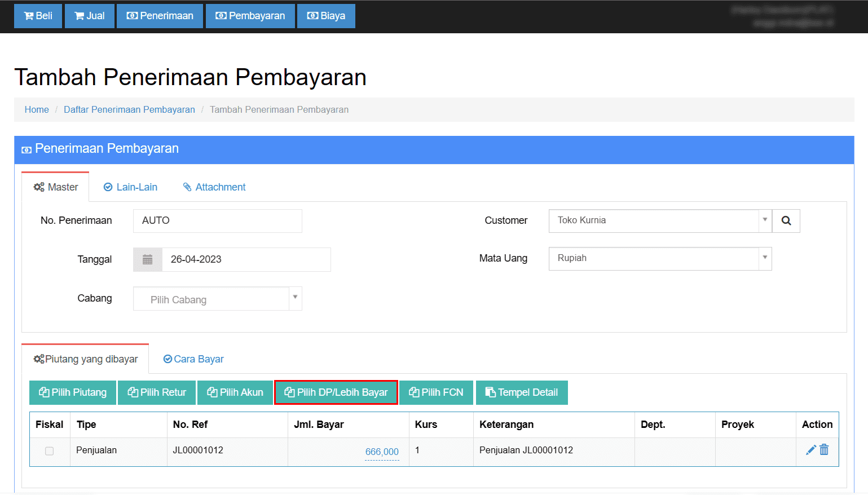Switch to the Lain-Lain tab
This screenshot has width=868, height=495.
click(x=130, y=187)
